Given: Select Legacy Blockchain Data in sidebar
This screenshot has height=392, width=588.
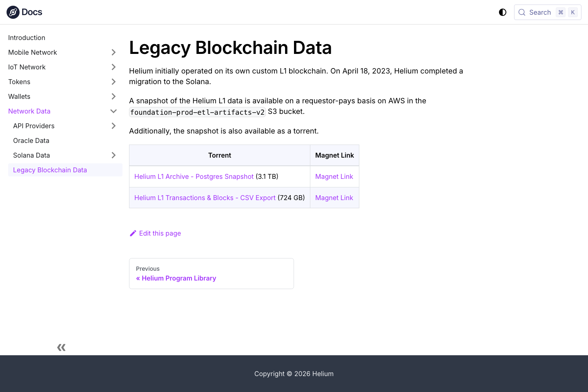Looking at the screenshot, I should [x=50, y=170].
